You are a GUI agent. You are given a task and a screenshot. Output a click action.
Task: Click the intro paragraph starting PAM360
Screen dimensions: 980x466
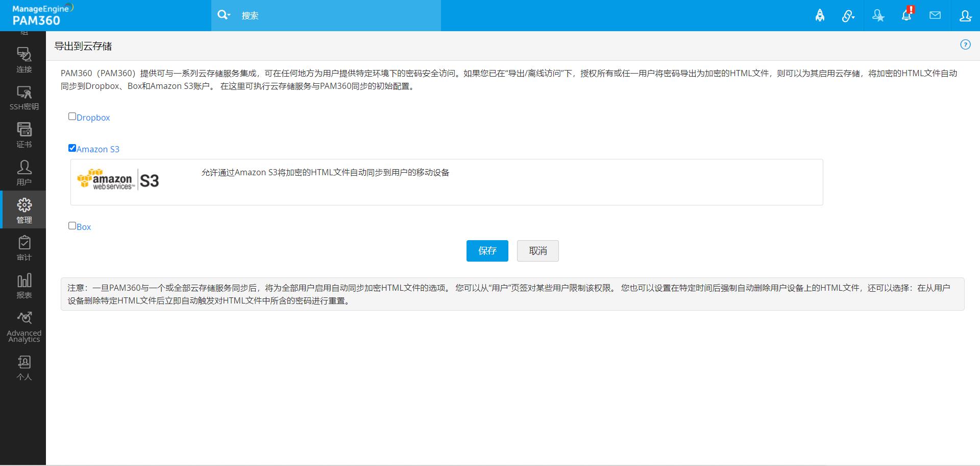(x=509, y=80)
